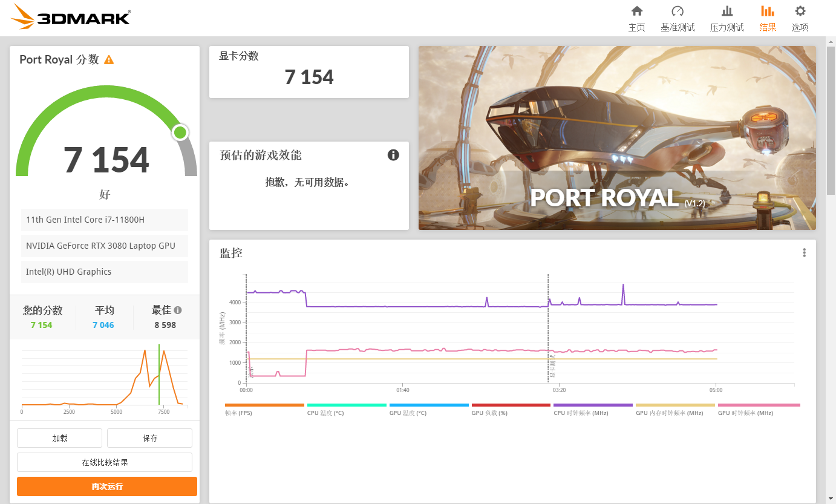Click the 最佳 score 8 598
This screenshot has width=836, height=504.
(x=165, y=325)
